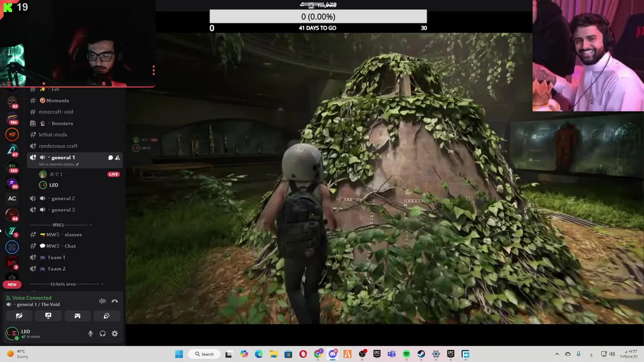The image size is (644, 362).
Task: Open the AC server icon
Action: (x=12, y=199)
